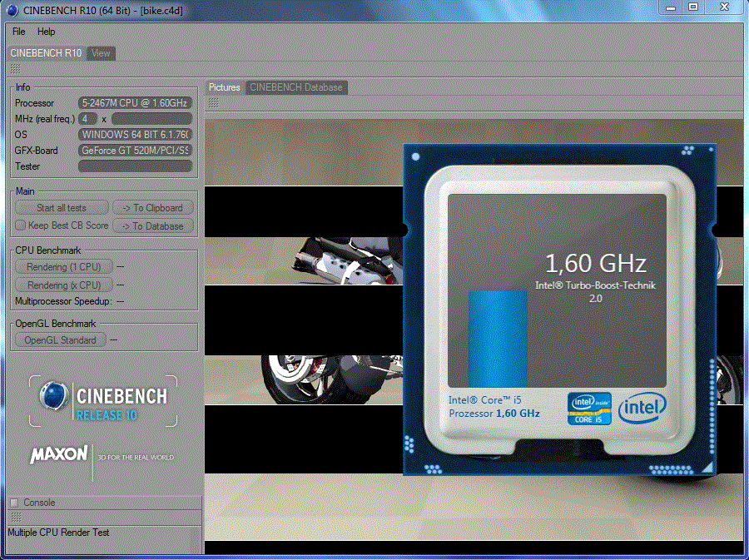Screen dimensions: 749x560
Task: Click the GFX-Board info field
Action: click(135, 150)
